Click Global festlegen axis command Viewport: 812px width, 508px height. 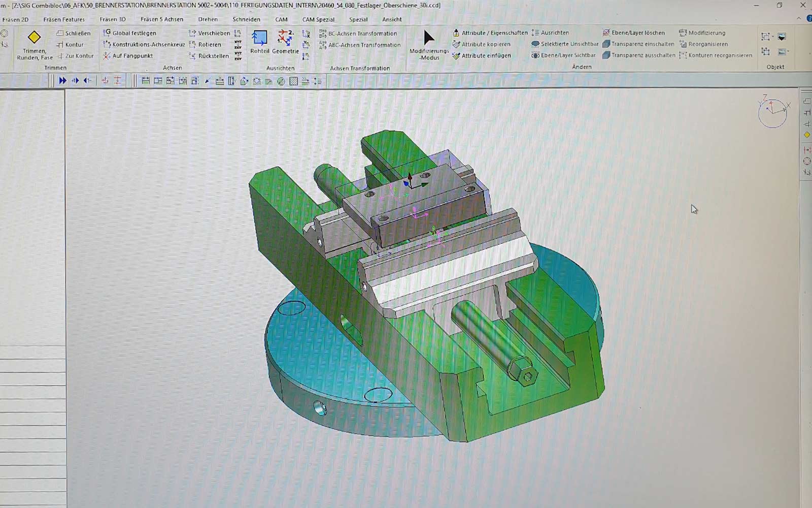point(129,33)
